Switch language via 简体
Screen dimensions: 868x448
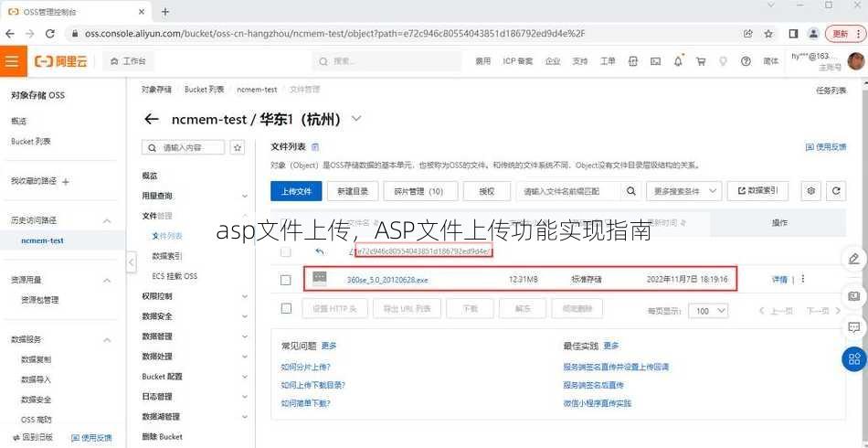[x=770, y=61]
